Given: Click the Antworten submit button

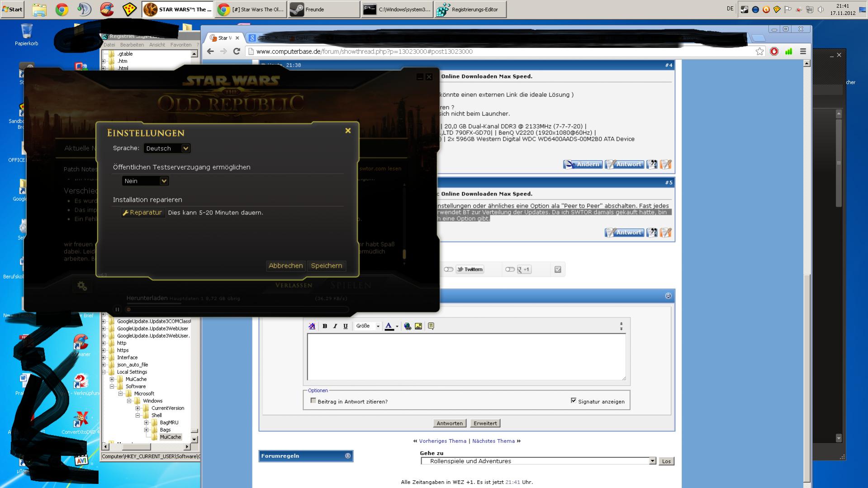Looking at the screenshot, I should 450,423.
